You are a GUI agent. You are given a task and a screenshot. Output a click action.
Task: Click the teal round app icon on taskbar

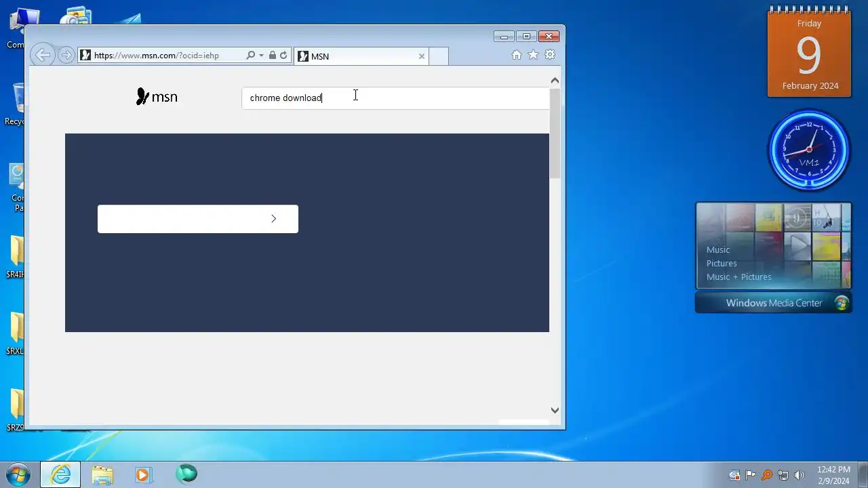(x=186, y=474)
